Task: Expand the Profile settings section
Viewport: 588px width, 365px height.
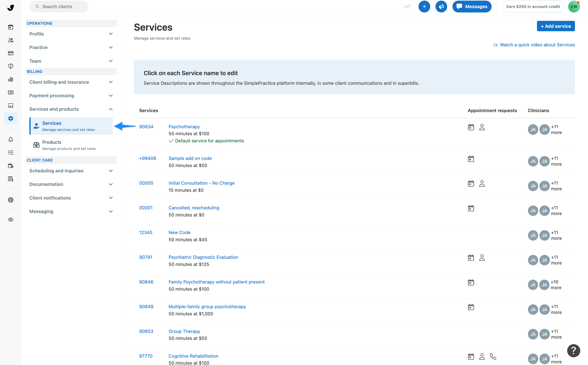Action: click(71, 34)
